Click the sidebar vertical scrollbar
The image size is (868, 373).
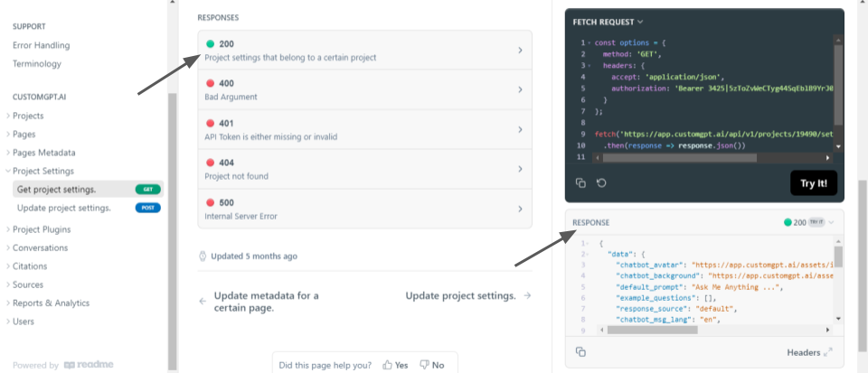coord(172,231)
